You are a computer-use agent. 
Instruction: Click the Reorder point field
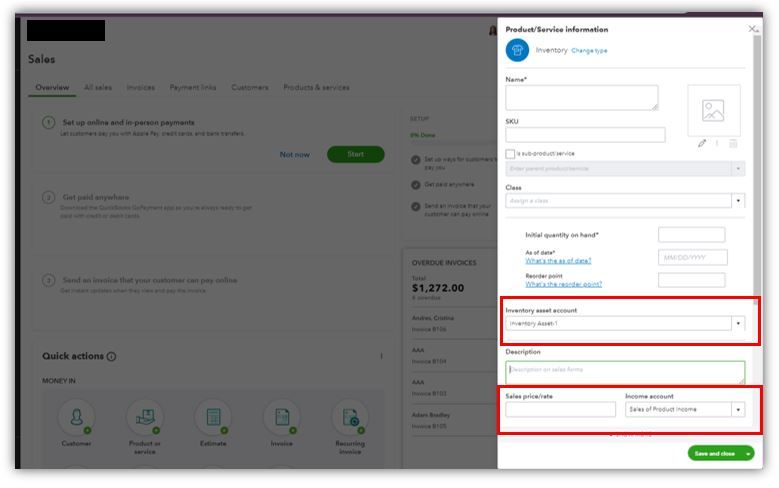pyautogui.click(x=692, y=280)
